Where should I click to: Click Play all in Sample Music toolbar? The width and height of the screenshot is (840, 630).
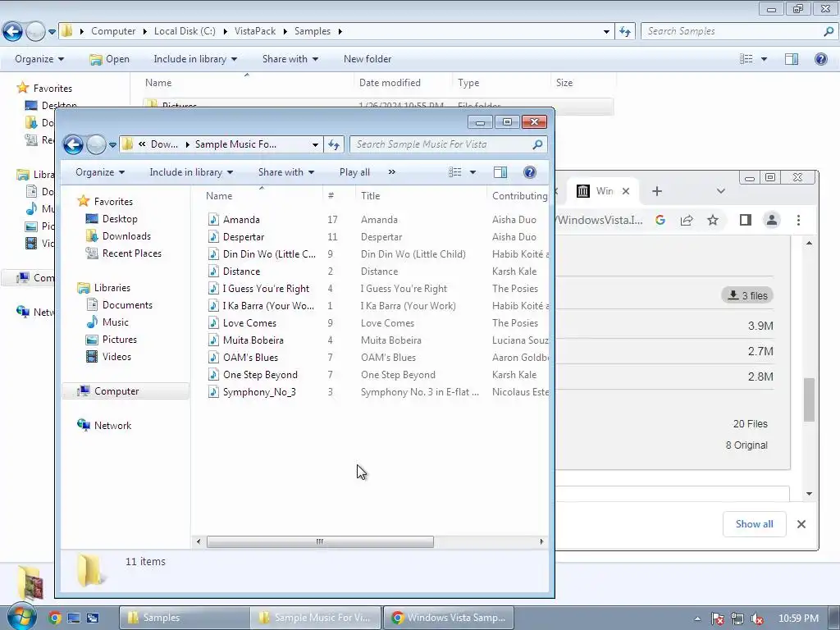coord(354,172)
